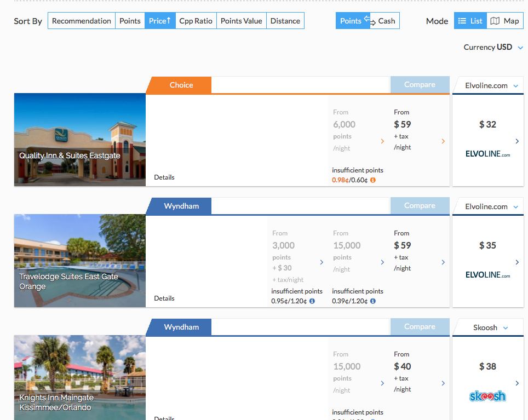Click arrow beside Elvoline $32 price
The width and height of the screenshot is (528, 420).
[517, 141]
